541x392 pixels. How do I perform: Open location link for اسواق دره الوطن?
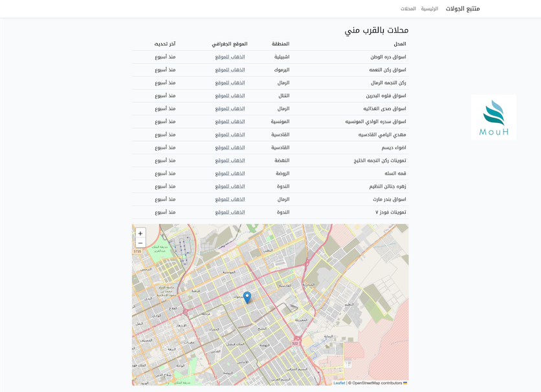pos(230,57)
